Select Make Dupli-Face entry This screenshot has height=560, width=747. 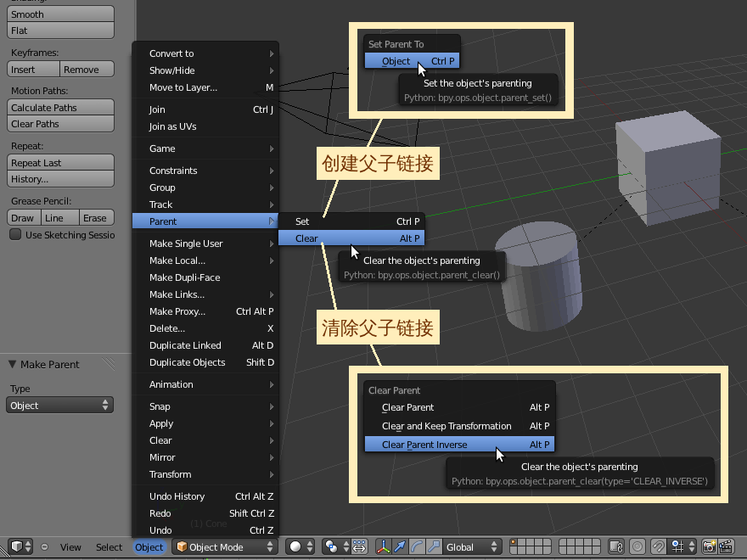(205, 277)
